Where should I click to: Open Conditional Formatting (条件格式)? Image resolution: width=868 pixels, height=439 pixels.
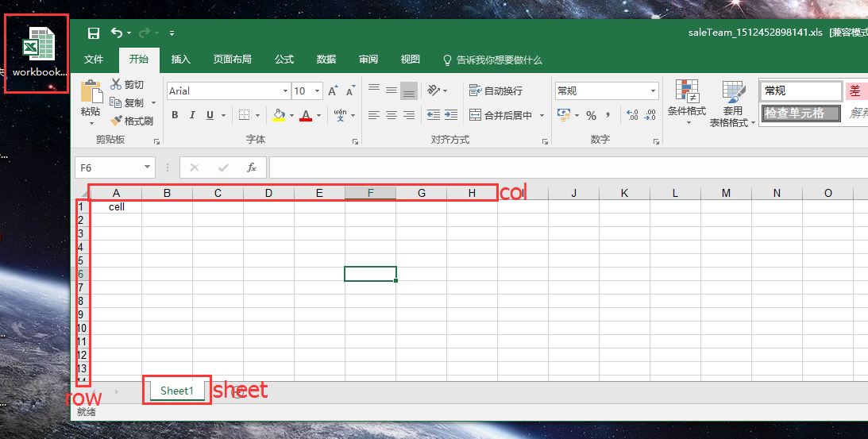point(686,99)
